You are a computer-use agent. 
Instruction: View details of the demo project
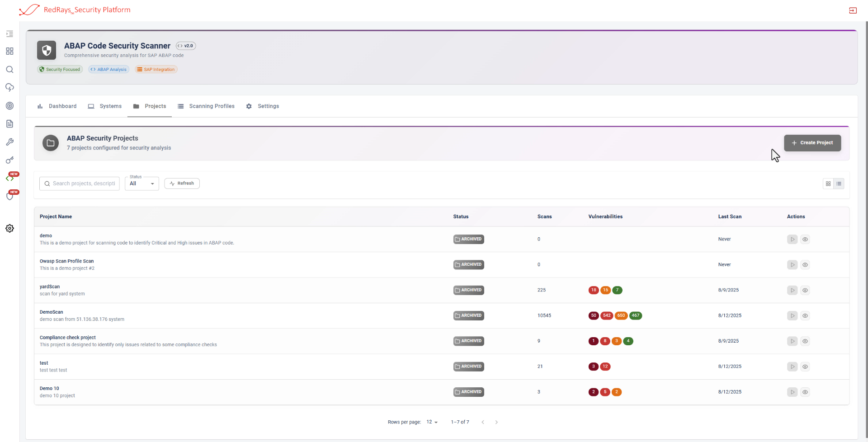[x=805, y=239]
